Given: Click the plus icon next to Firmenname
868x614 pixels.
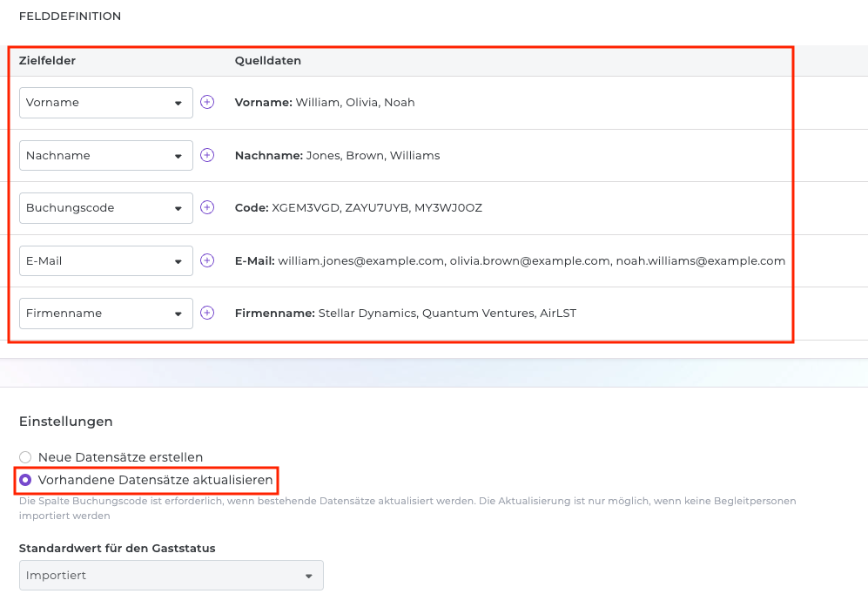Looking at the screenshot, I should click(207, 313).
